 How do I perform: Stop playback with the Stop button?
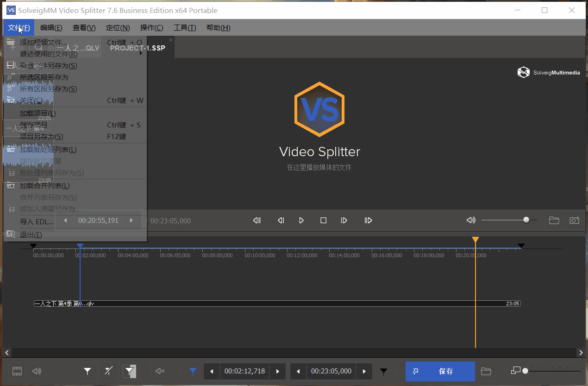click(324, 221)
